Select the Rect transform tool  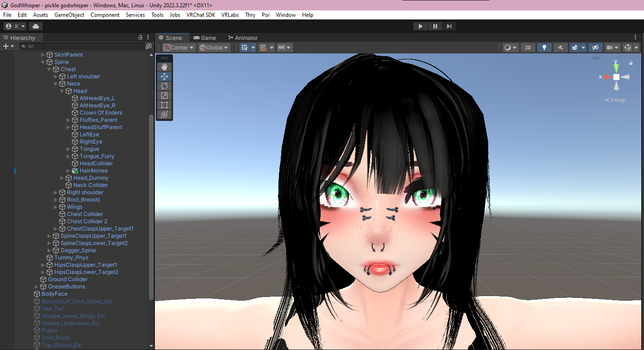(x=164, y=105)
